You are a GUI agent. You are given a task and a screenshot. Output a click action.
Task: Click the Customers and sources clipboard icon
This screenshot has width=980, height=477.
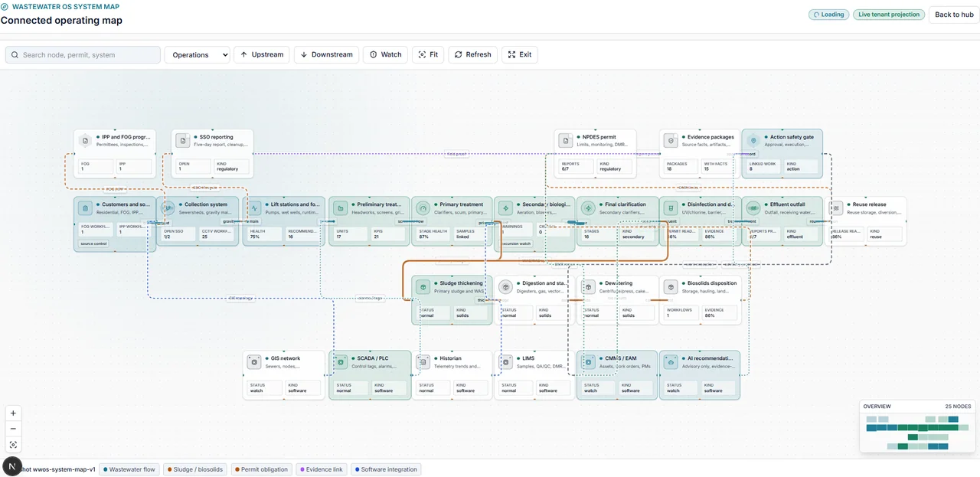[x=86, y=208]
